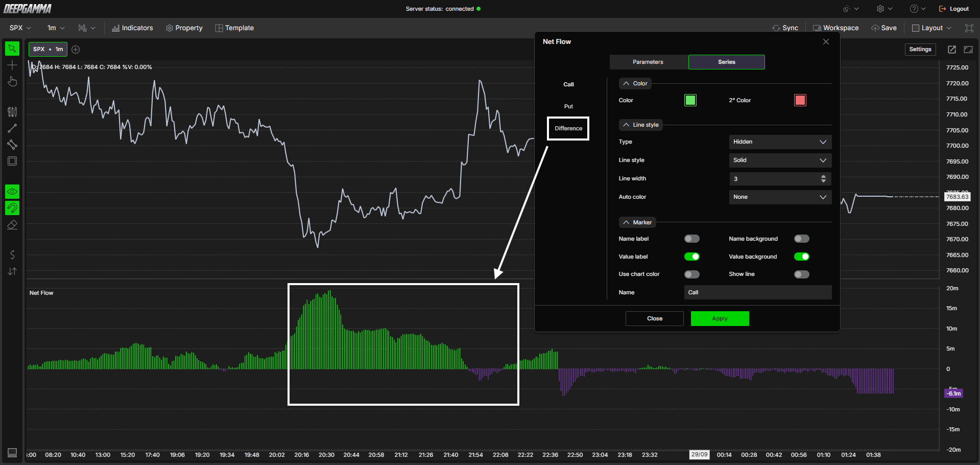Viewport: 980px width, 465px height.
Task: Open the Line style dropdown showing Solid
Action: tap(780, 160)
